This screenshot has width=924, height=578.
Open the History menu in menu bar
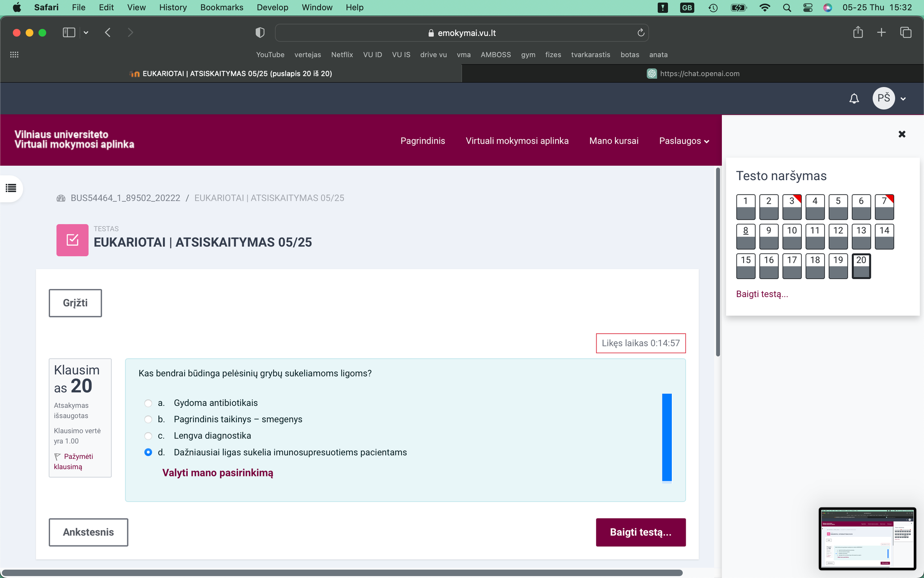(173, 7)
